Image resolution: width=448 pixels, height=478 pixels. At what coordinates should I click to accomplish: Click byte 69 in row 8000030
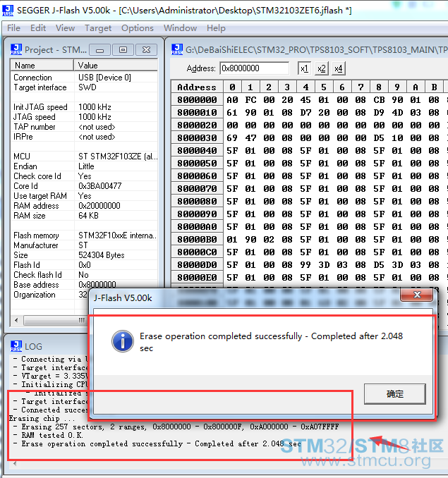232,137
